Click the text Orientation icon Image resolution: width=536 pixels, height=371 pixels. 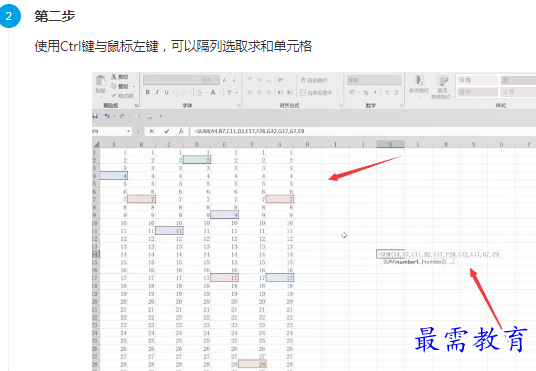point(281,80)
